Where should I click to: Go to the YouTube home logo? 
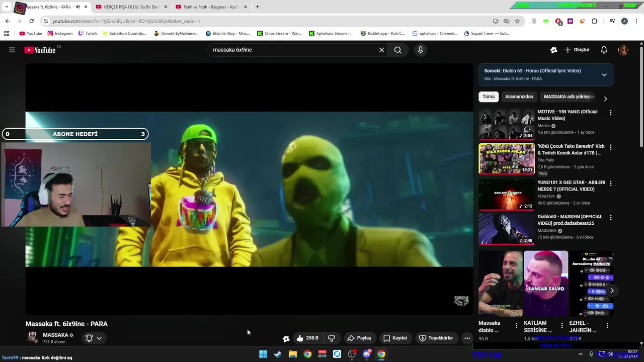pos(40,50)
